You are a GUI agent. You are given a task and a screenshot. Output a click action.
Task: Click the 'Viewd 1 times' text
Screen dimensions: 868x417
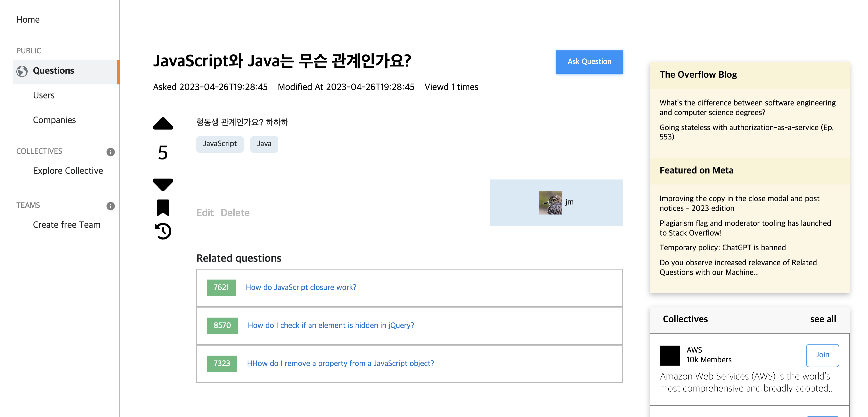click(x=451, y=87)
